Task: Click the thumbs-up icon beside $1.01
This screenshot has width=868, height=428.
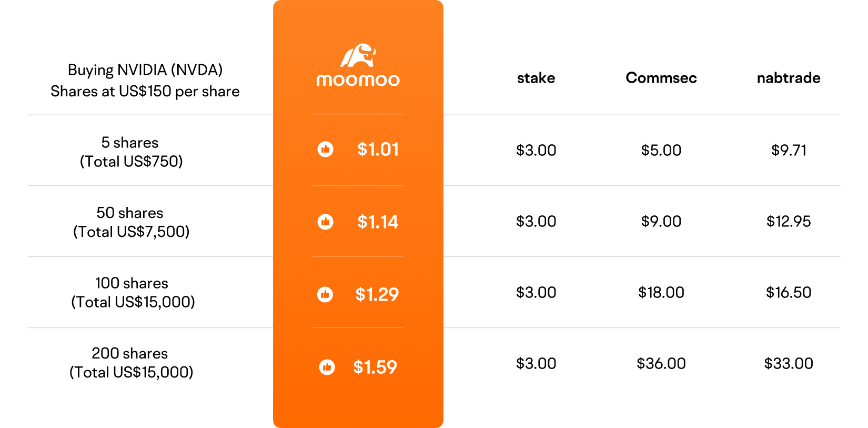Action: pyautogui.click(x=326, y=150)
